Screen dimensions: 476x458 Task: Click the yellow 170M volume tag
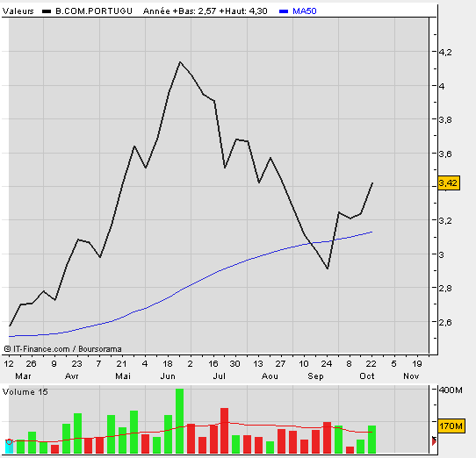point(451,426)
